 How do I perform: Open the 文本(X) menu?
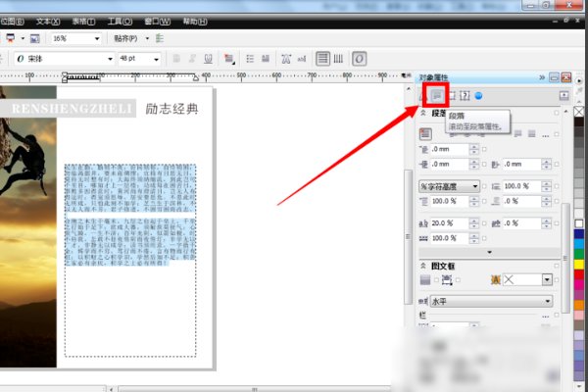tap(48, 22)
